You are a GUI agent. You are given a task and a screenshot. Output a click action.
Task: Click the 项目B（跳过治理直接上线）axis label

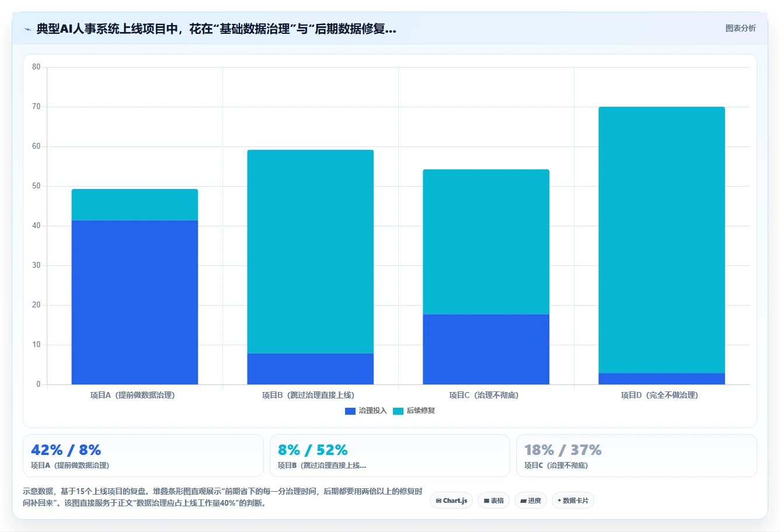(308, 395)
